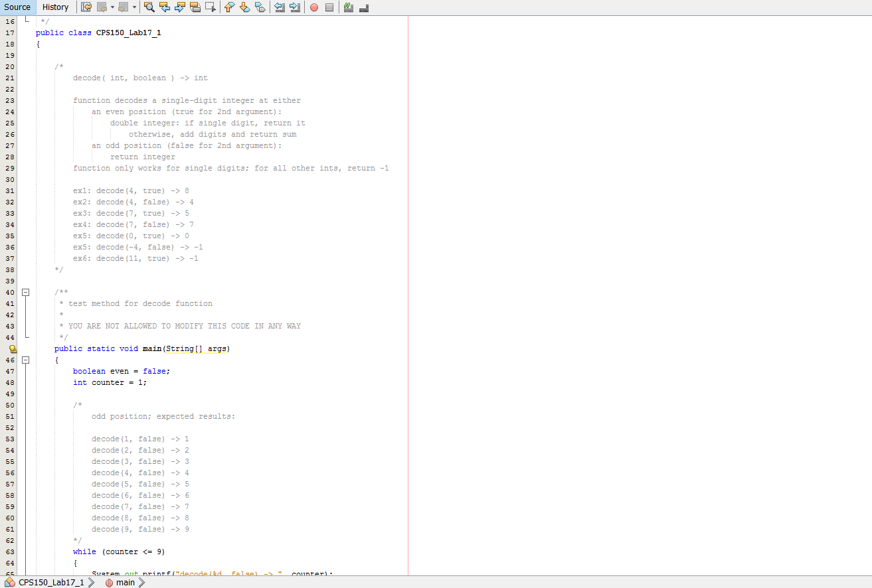Jump to Previous Bookmark
Image resolution: width=872 pixels, height=588 pixels.
[x=229, y=7]
